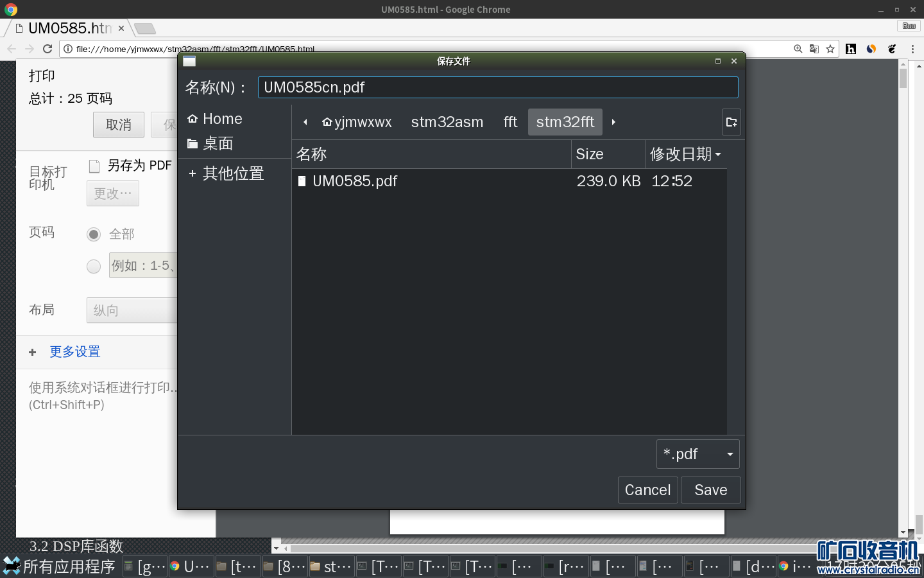Click Chrome's back navigation arrow
Screen dimensions: 924x578
(x=12, y=49)
